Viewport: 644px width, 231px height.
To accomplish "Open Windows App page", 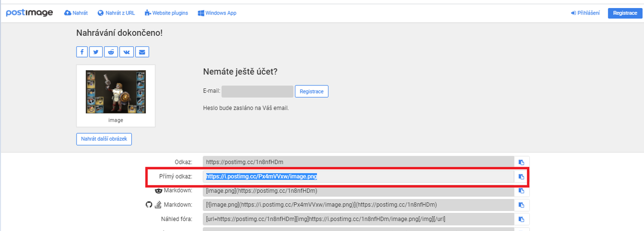I will (217, 13).
